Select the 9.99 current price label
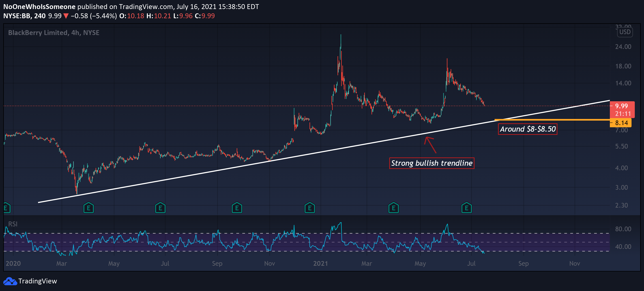Screen dimensions: 644x291 pos(621,106)
